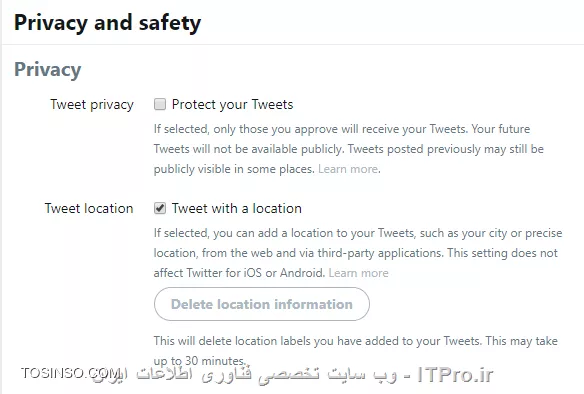This screenshot has width=584, height=394.
Task: Enable the Protect your Tweets checkbox
Action: pyautogui.click(x=160, y=104)
